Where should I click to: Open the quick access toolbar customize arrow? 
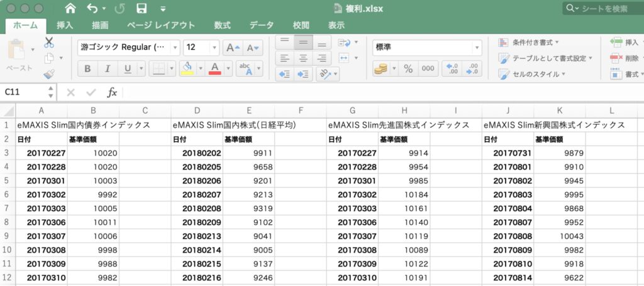pos(163,8)
